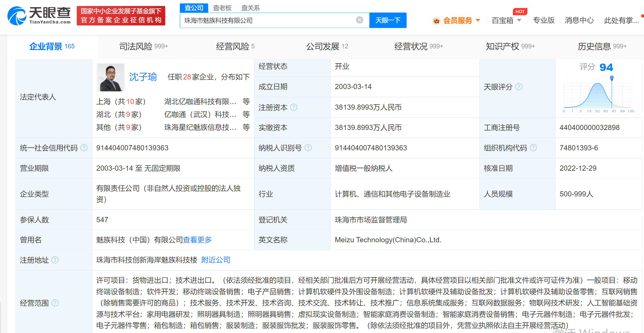Screen dimensions: 644x333
Task: Click 附近公司 link beside address
Action: (216, 260)
